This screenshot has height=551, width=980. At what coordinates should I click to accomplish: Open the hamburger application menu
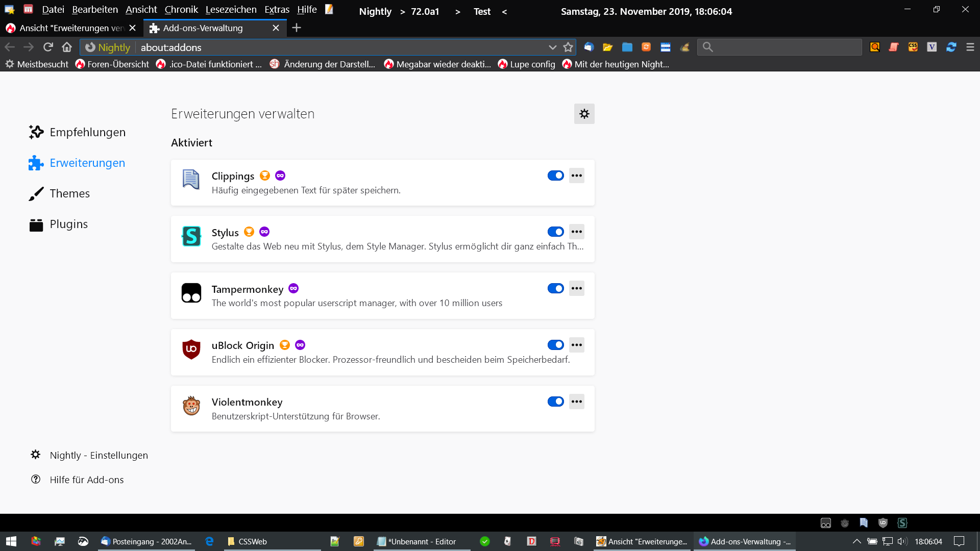click(970, 47)
